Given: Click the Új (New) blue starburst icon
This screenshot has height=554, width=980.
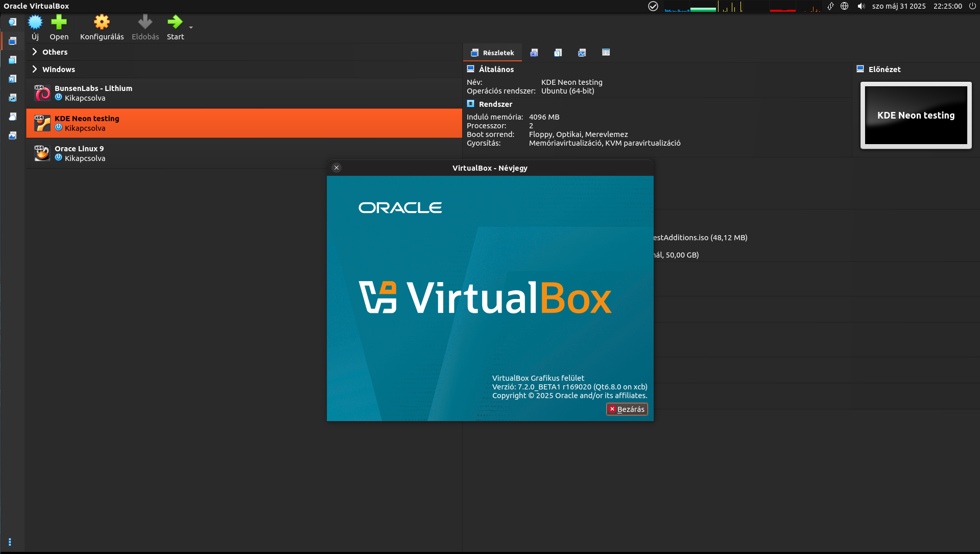Looking at the screenshot, I should click(35, 22).
